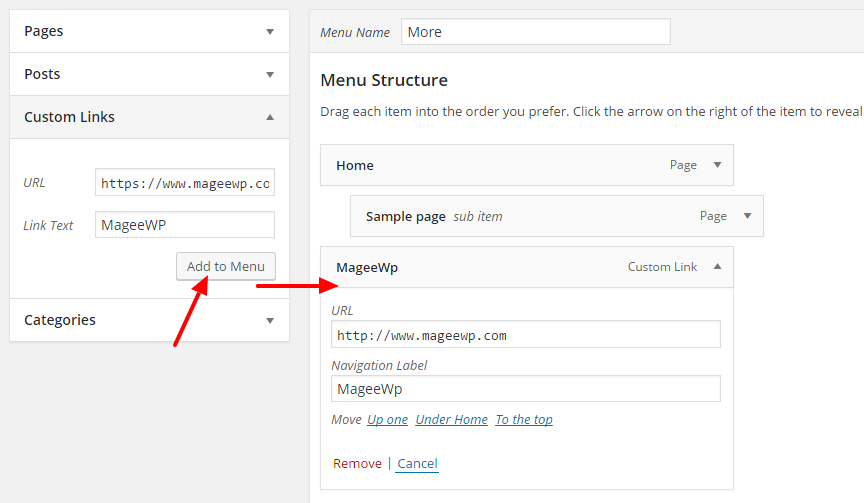The height and width of the screenshot is (503, 864).
Task: Cancel editing MageeWp menu item
Action: click(418, 464)
